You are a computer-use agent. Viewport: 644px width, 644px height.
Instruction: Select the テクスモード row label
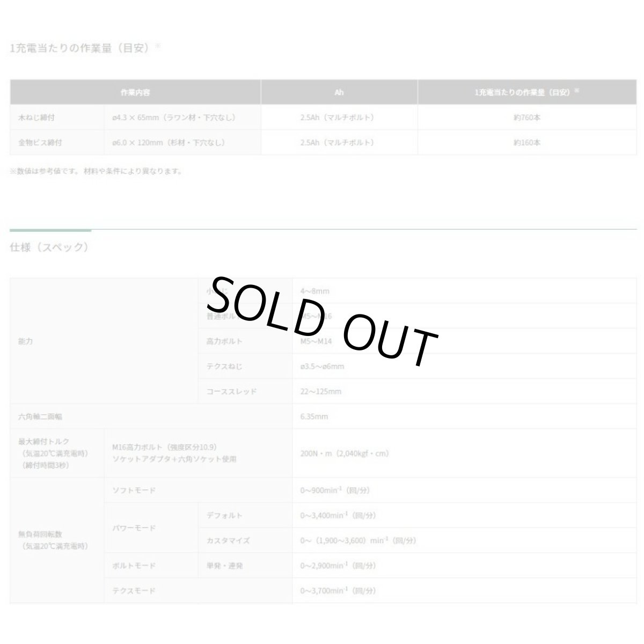pos(134,591)
